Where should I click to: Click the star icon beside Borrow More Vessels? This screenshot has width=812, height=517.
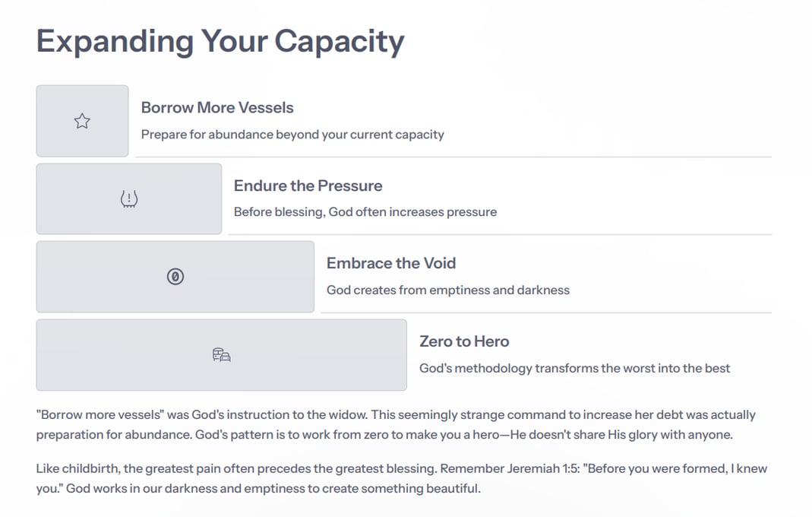click(82, 122)
